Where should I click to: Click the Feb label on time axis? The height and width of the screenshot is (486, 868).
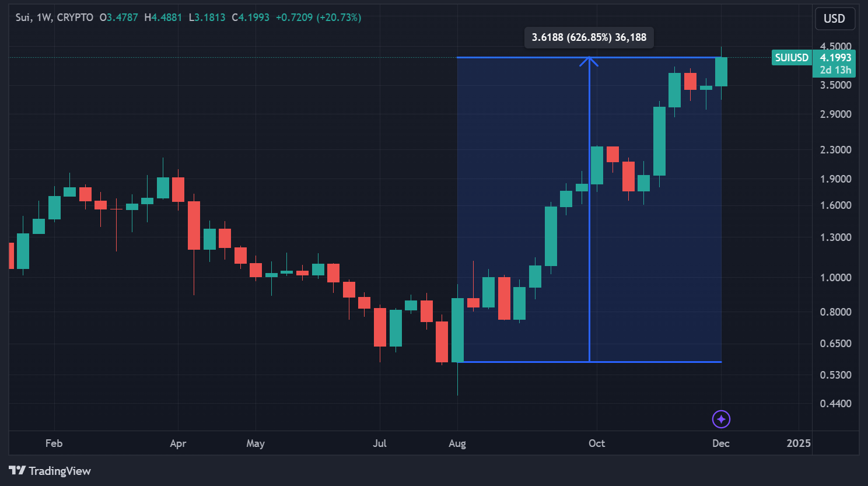pyautogui.click(x=54, y=443)
